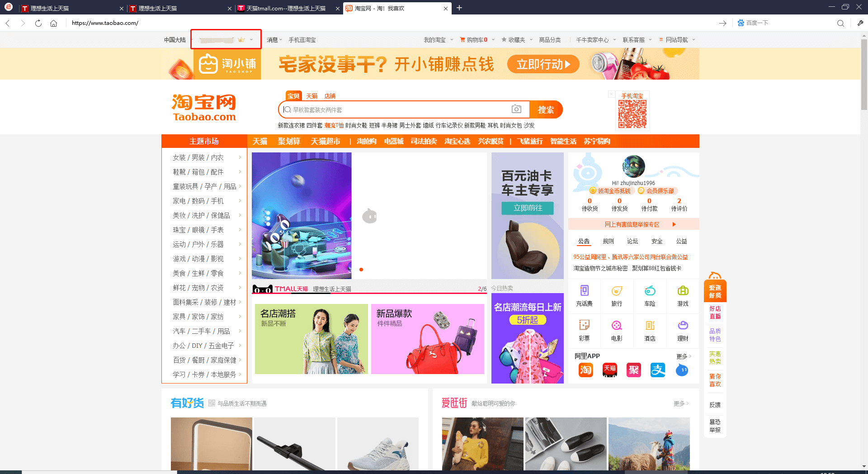Open the 天猫超市 navigation link
Image resolution: width=868 pixels, height=474 pixels.
click(325, 141)
